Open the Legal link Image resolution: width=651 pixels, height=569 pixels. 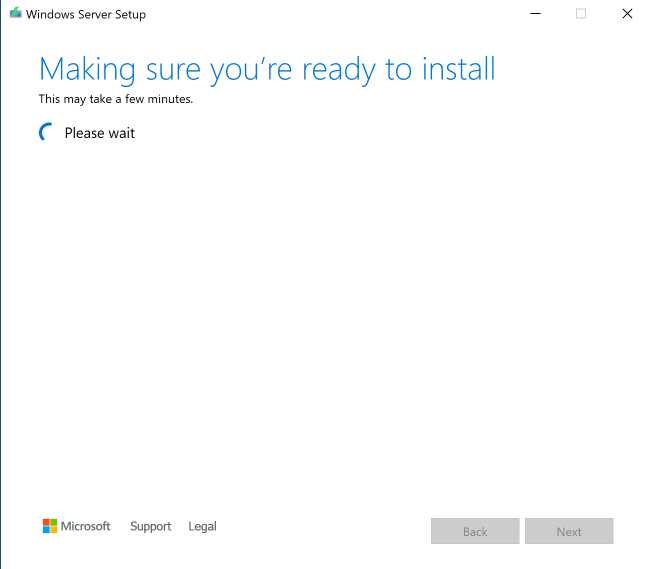[202, 526]
